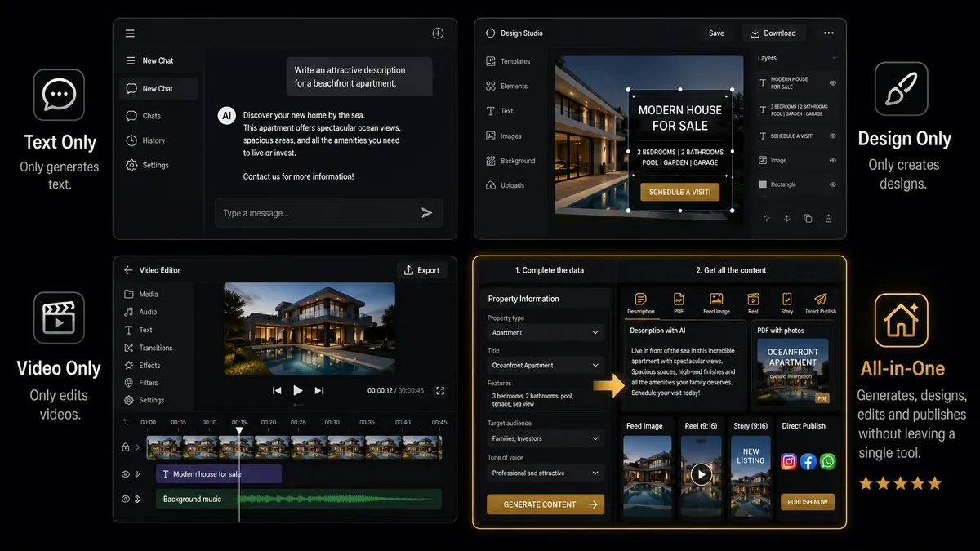Select the Text tool in Design Studio sidebar

(x=499, y=111)
